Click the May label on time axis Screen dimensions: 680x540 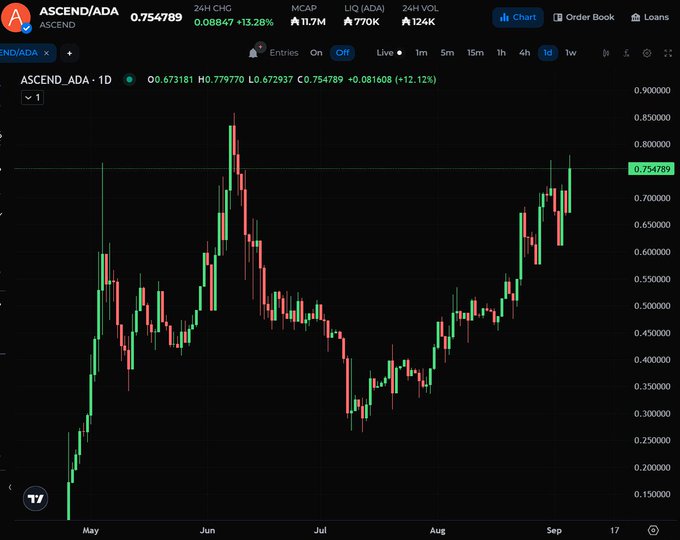point(91,530)
